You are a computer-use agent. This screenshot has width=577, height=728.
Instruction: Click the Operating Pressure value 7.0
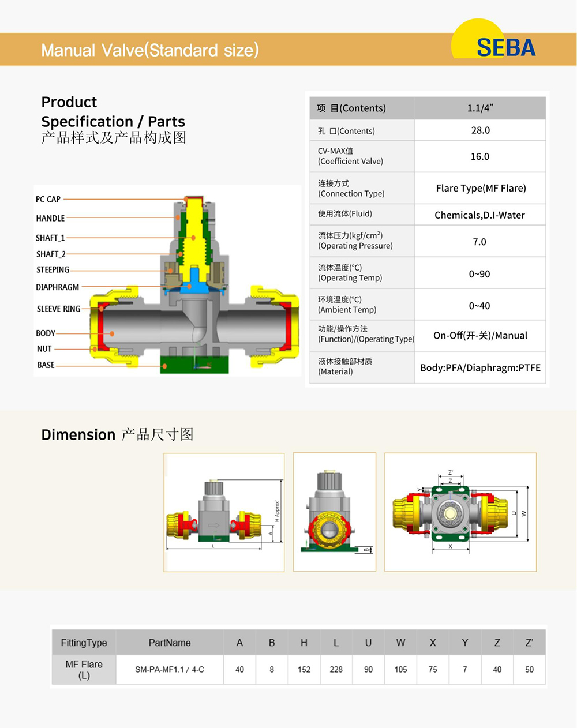click(x=479, y=242)
